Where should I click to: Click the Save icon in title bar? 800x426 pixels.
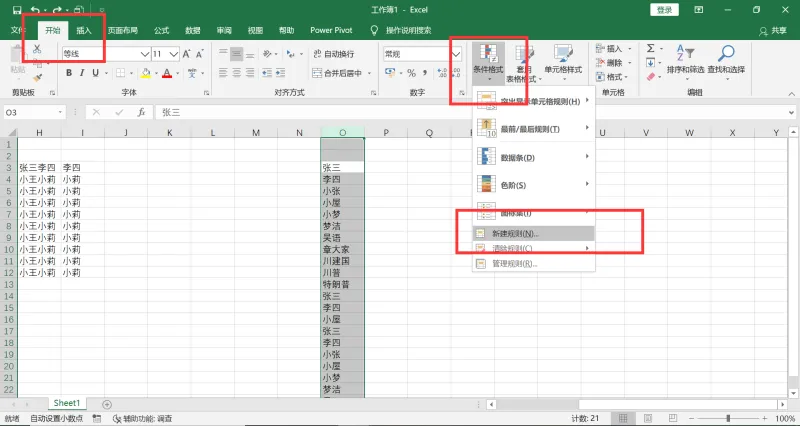coord(17,10)
